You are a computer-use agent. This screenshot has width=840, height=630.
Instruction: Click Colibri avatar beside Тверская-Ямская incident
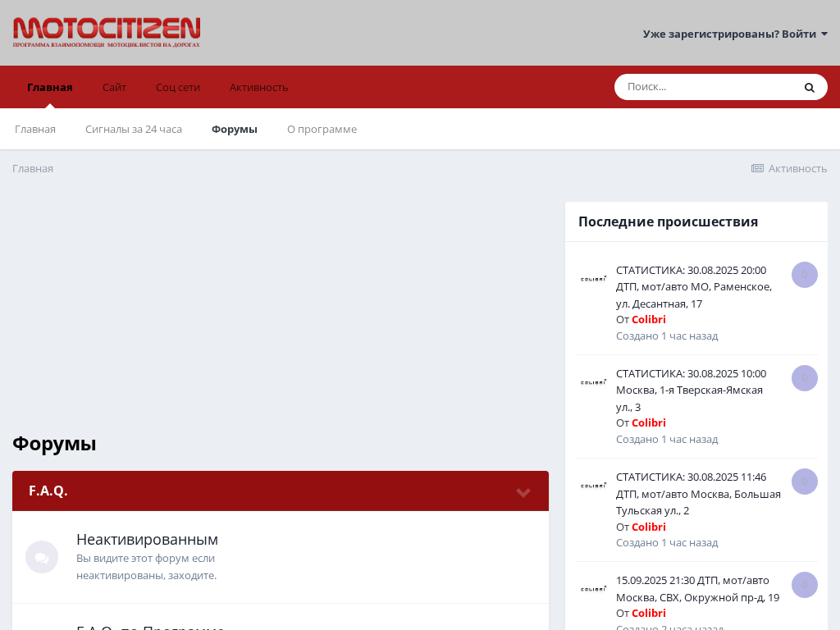(594, 382)
